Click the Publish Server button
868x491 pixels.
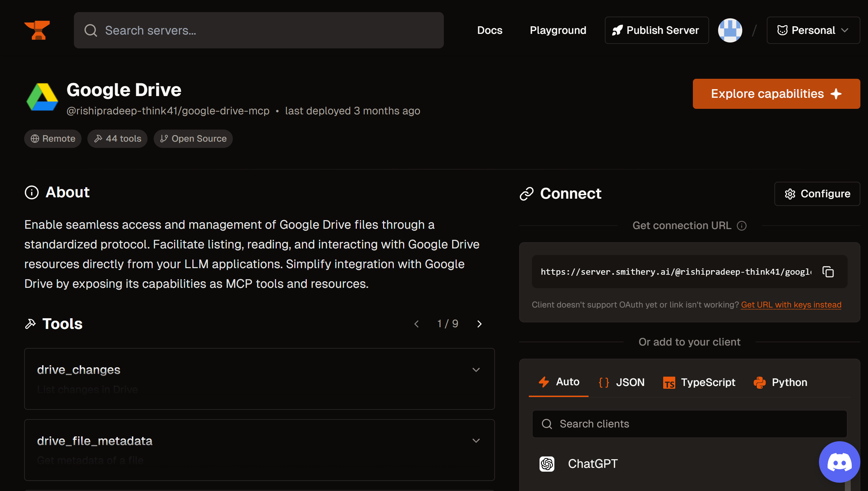(x=656, y=30)
